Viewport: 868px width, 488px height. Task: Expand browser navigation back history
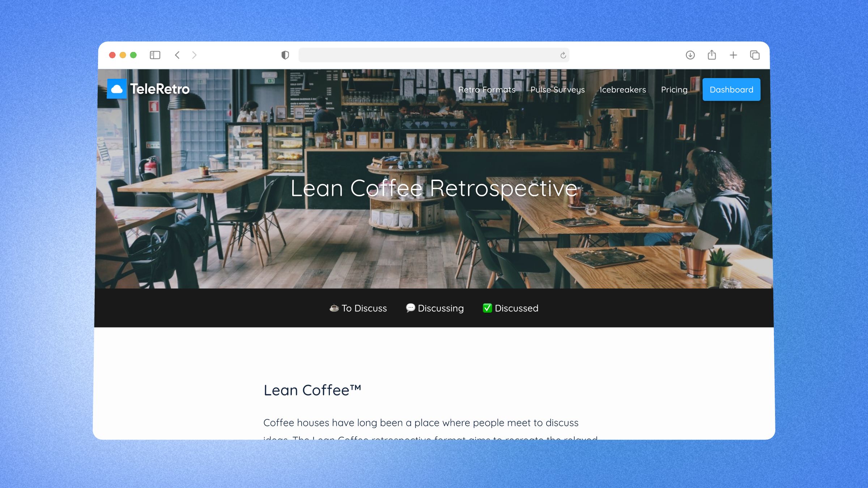pos(178,55)
